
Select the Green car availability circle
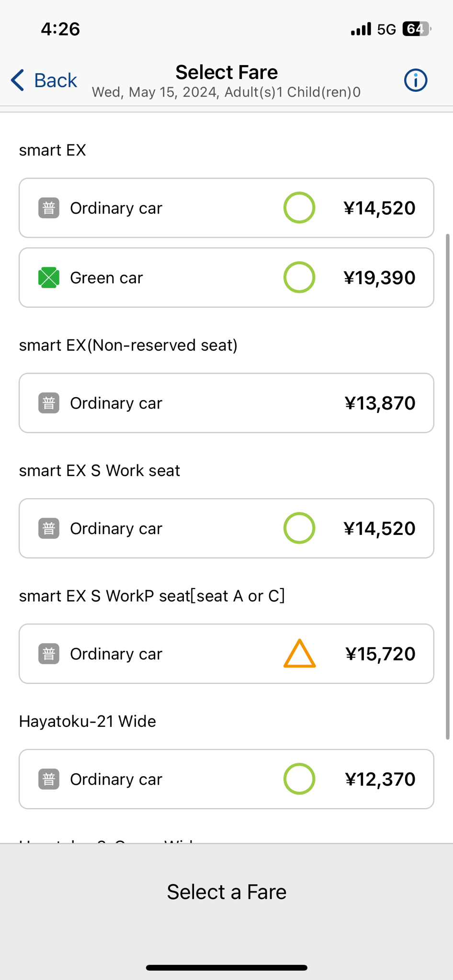coord(299,278)
